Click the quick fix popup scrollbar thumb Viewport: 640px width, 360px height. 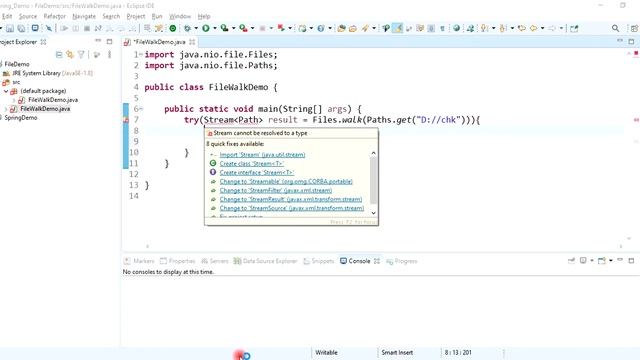(x=373, y=180)
